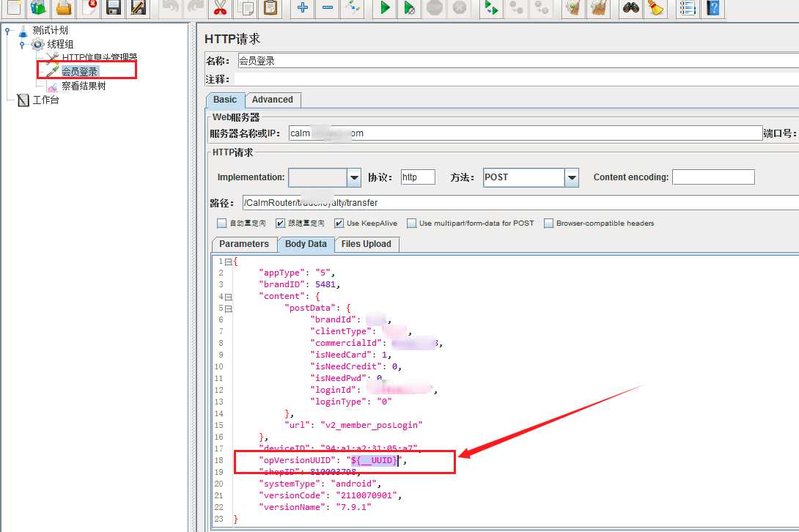Image resolution: width=799 pixels, height=532 pixels.
Task: Click the Clear broom icon
Action: 574,7
